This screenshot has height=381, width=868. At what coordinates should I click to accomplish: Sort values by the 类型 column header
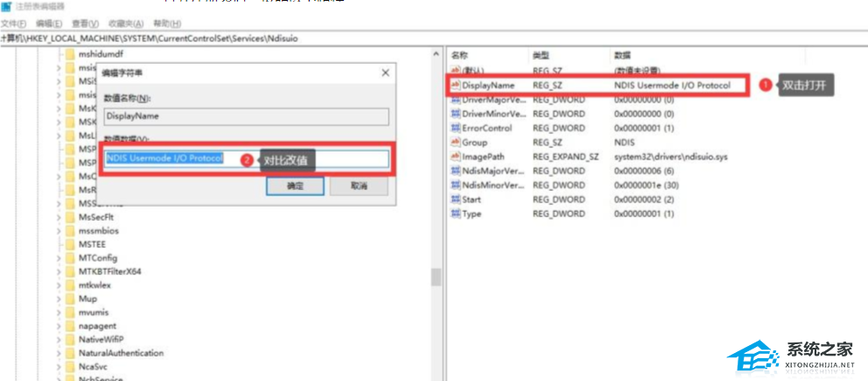pyautogui.click(x=540, y=55)
